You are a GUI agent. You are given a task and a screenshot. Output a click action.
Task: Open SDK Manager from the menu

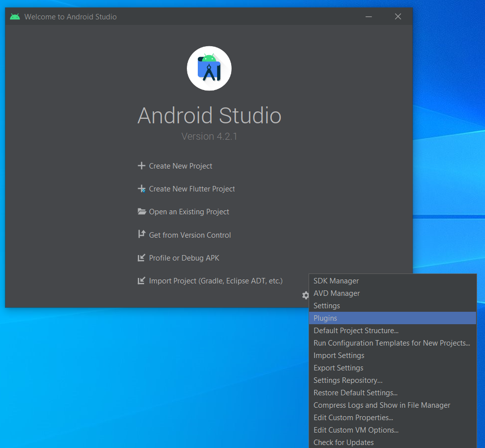click(x=393, y=281)
